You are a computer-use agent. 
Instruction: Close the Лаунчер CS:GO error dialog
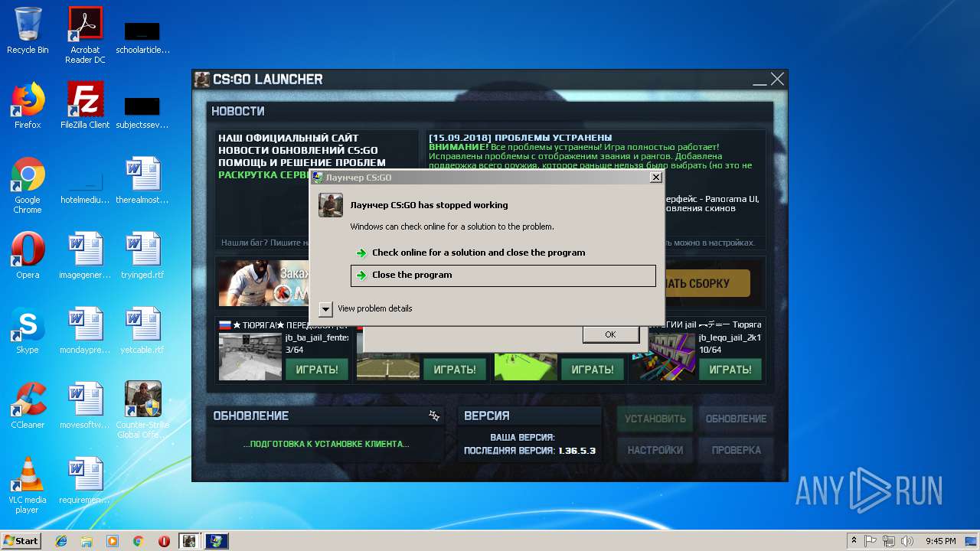[655, 178]
